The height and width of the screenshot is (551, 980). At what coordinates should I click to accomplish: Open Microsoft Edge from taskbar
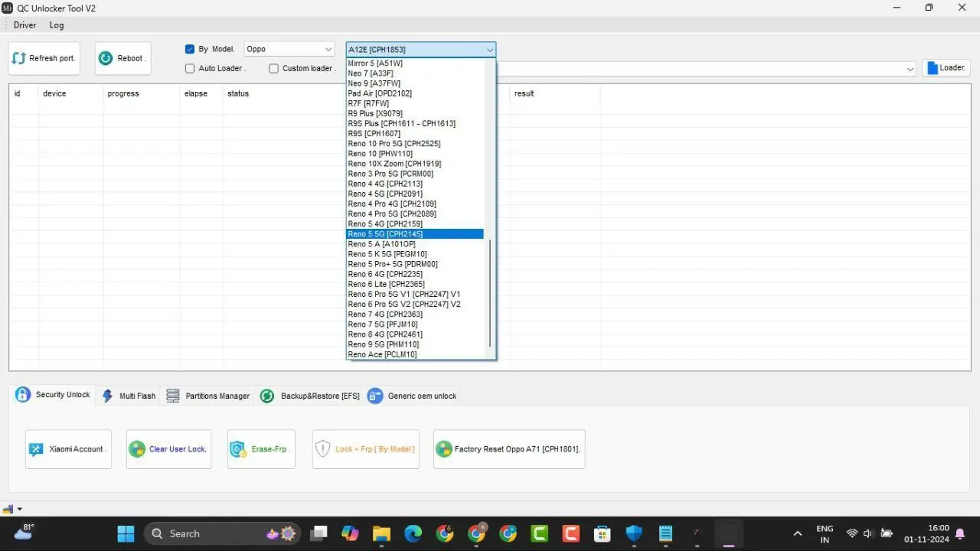coord(413,533)
